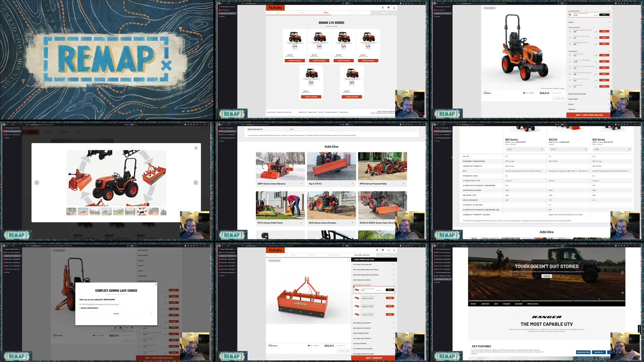This screenshot has width=644, height=362.
Task: Expand CA15 Series Core Aerators in Land Pride list
Action: (x=374, y=264)
